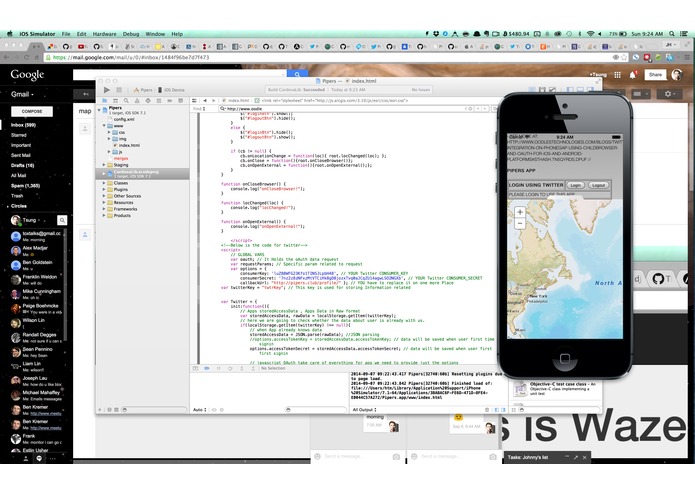Go back in Xcode editor history
The image size is (695, 494).
click(x=205, y=101)
